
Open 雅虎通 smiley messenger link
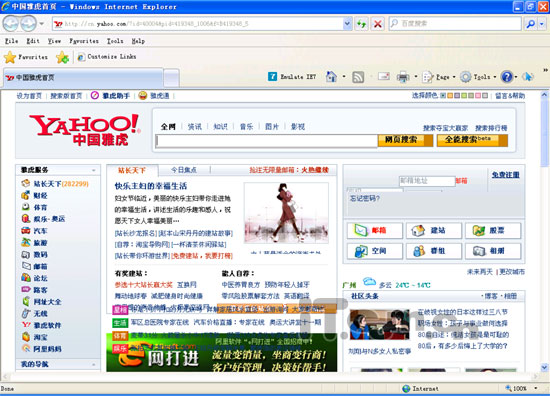click(154, 95)
